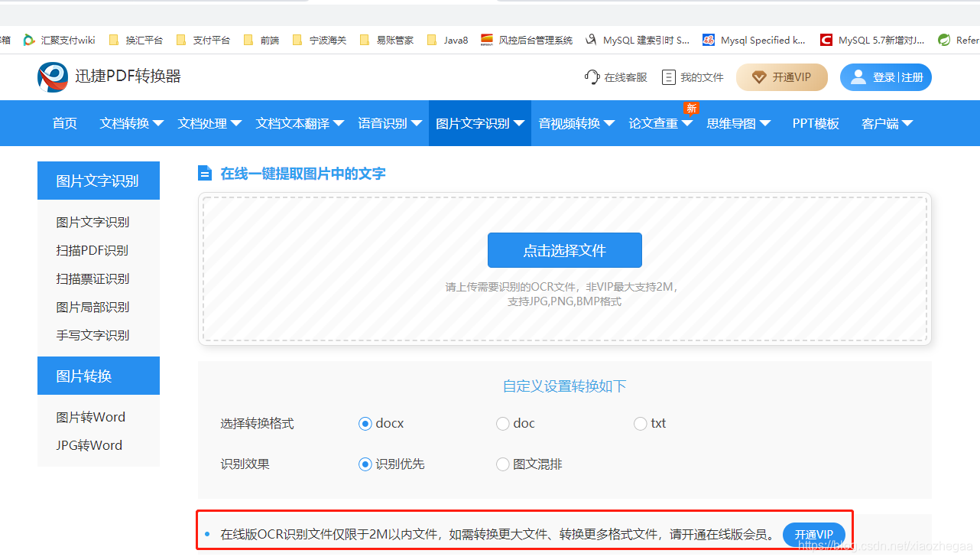Click the dashed file upload drop area
The width and height of the screenshot is (980, 560).
(564, 269)
